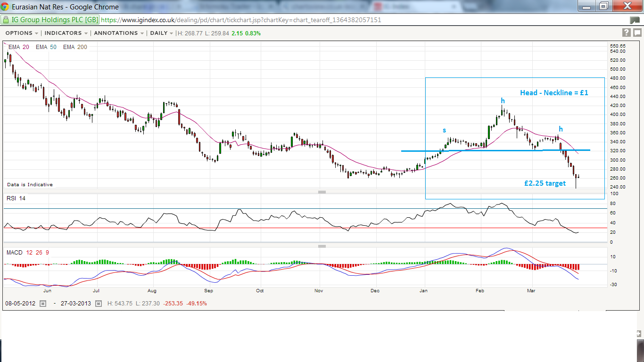Open the chat speech bubble icon
The height and width of the screenshot is (362, 644).
[x=637, y=33]
